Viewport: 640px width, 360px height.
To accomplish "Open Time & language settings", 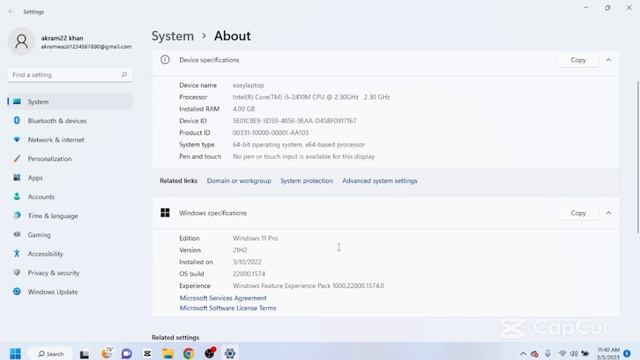I will [70, 216].
